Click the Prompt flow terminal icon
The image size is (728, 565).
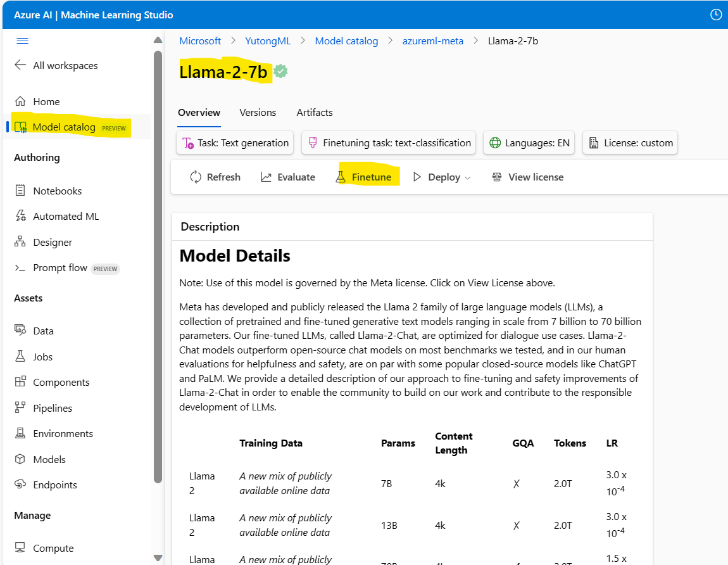coord(20,268)
